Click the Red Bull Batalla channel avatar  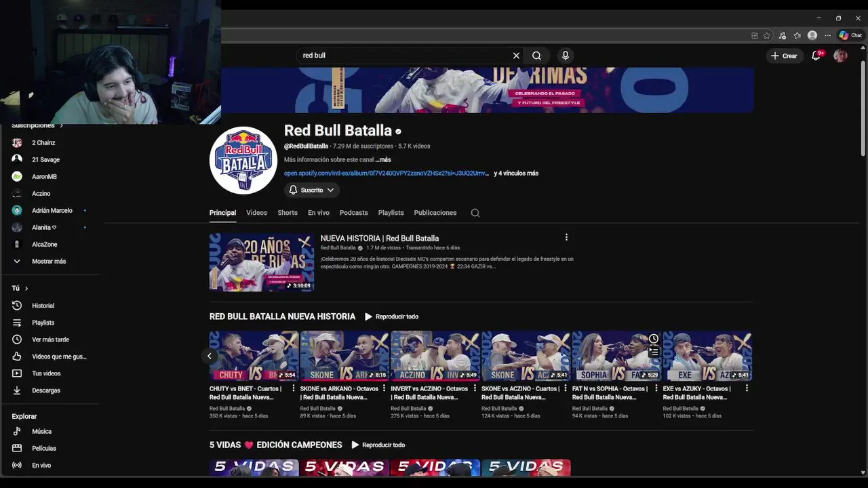[x=243, y=161]
